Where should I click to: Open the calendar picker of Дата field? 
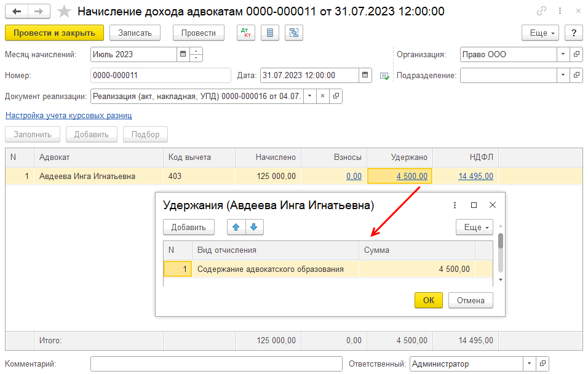coord(365,75)
